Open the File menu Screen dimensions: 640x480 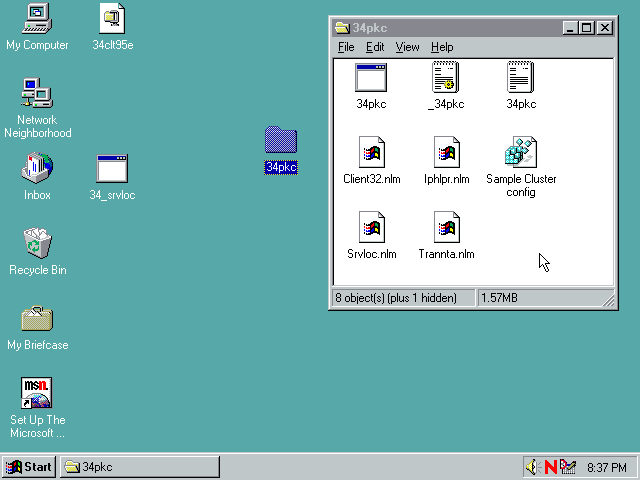point(346,47)
